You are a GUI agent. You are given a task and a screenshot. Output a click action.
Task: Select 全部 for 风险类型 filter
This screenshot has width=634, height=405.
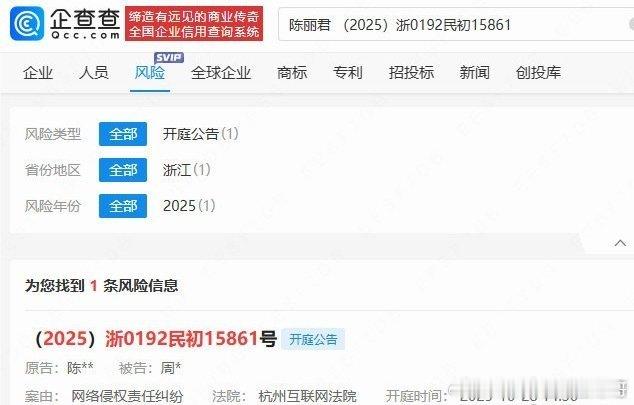(x=123, y=134)
